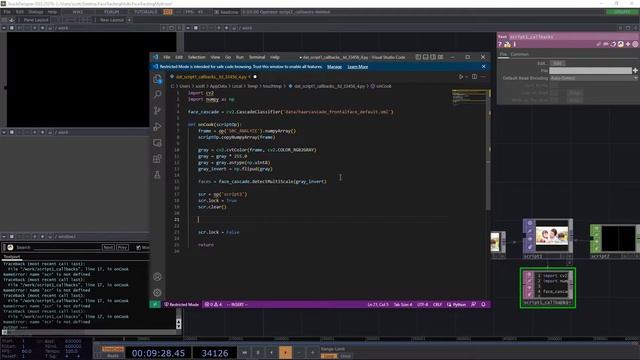This screenshot has height=360, width=640.
Task: Click the Manage link in banner
Action: tap(334, 67)
